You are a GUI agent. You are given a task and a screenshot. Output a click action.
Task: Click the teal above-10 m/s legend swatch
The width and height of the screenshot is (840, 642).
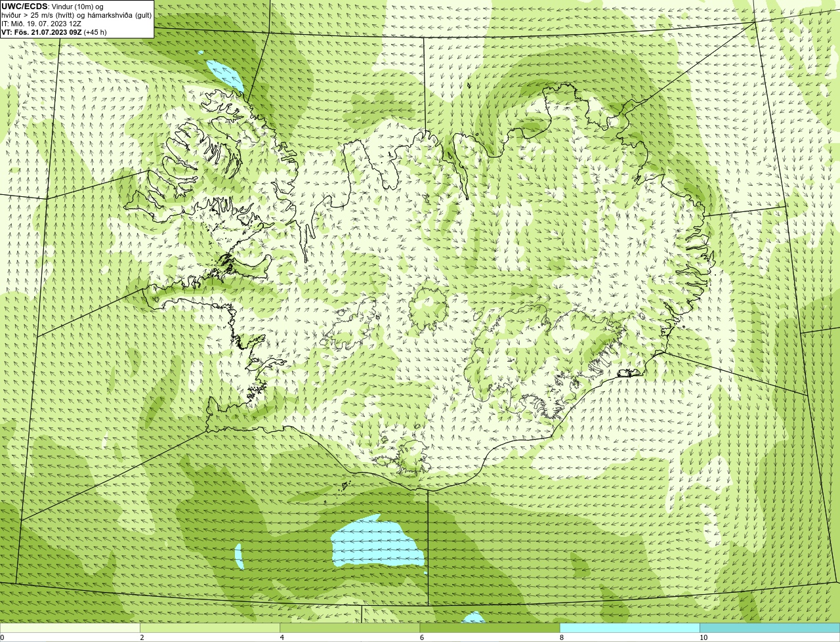point(770,628)
